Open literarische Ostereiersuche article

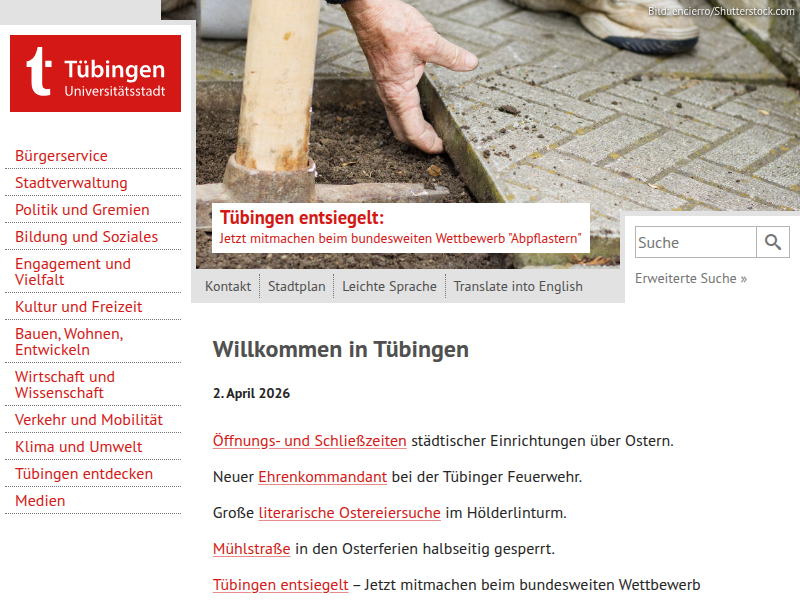click(x=349, y=513)
